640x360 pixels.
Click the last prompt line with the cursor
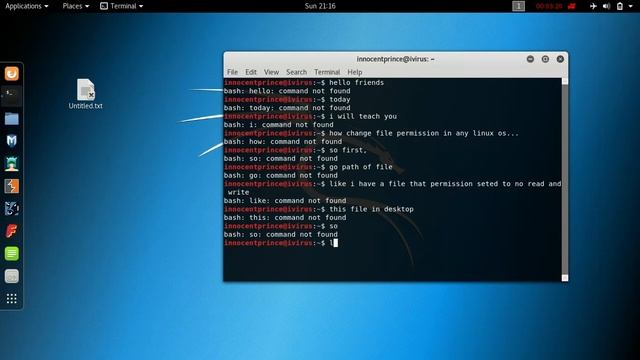[x=281, y=243]
